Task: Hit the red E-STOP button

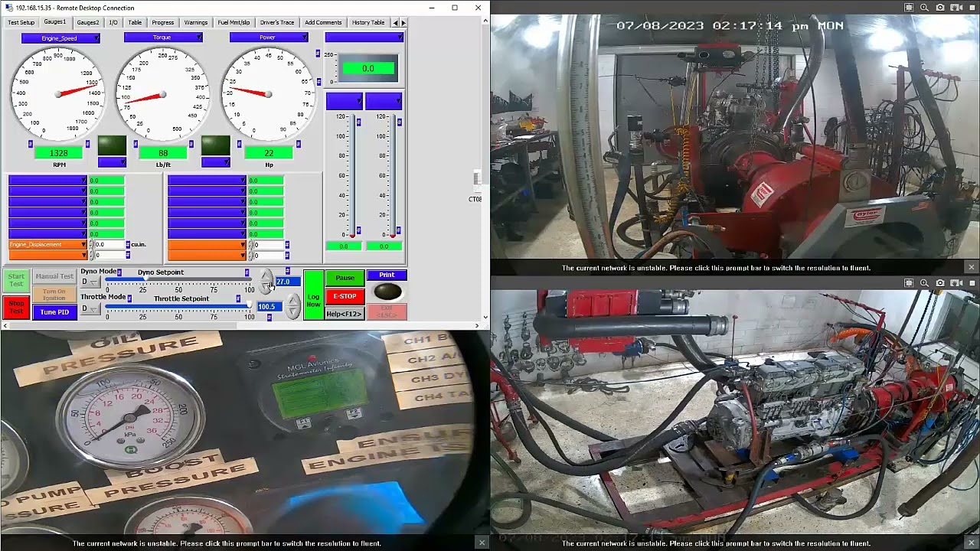Action: click(345, 296)
